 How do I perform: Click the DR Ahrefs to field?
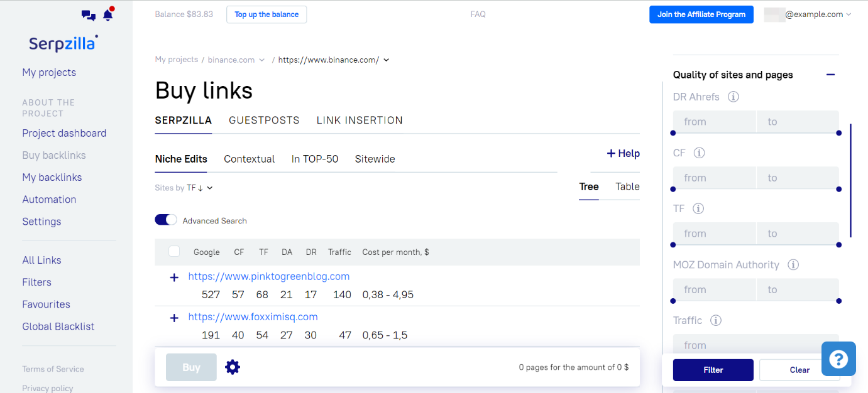point(798,122)
